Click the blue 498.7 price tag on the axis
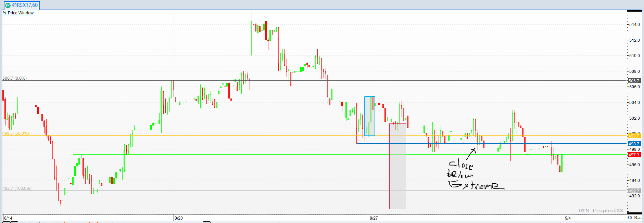The width and height of the screenshot is (644, 223). [634, 144]
